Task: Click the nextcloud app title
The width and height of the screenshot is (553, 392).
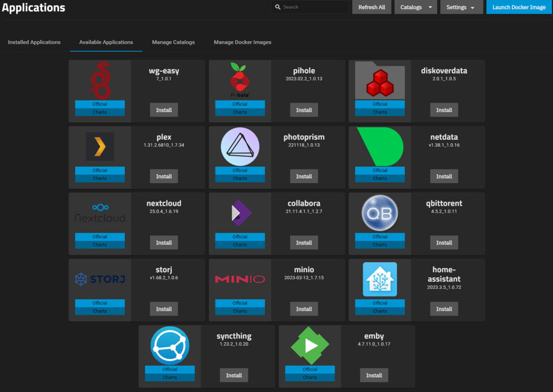Action: pyautogui.click(x=164, y=204)
